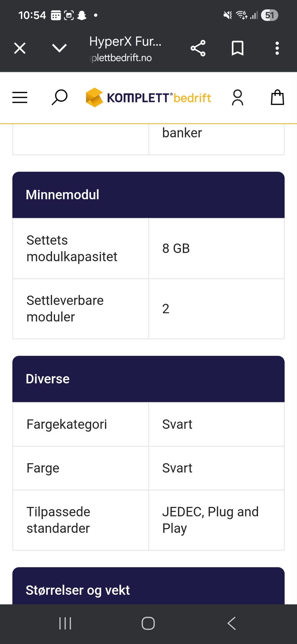The width and height of the screenshot is (297, 644).
Task: Close the in-app browser tab
Action: pos(20,48)
